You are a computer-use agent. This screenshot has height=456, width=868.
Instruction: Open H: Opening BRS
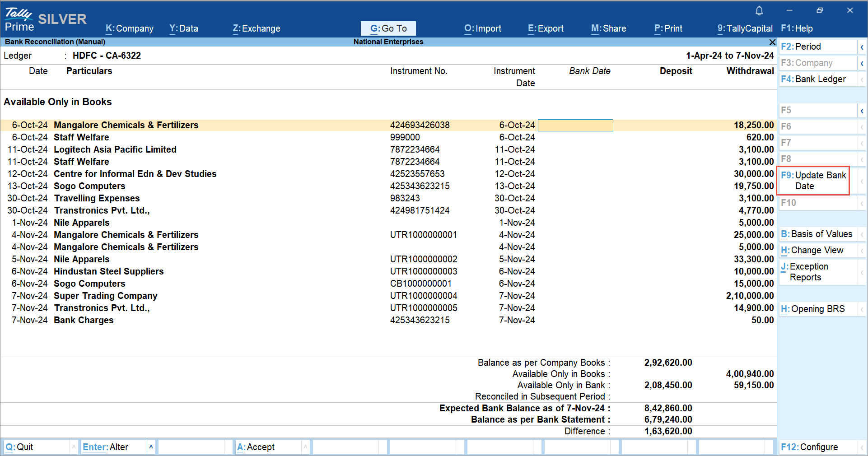(818, 309)
